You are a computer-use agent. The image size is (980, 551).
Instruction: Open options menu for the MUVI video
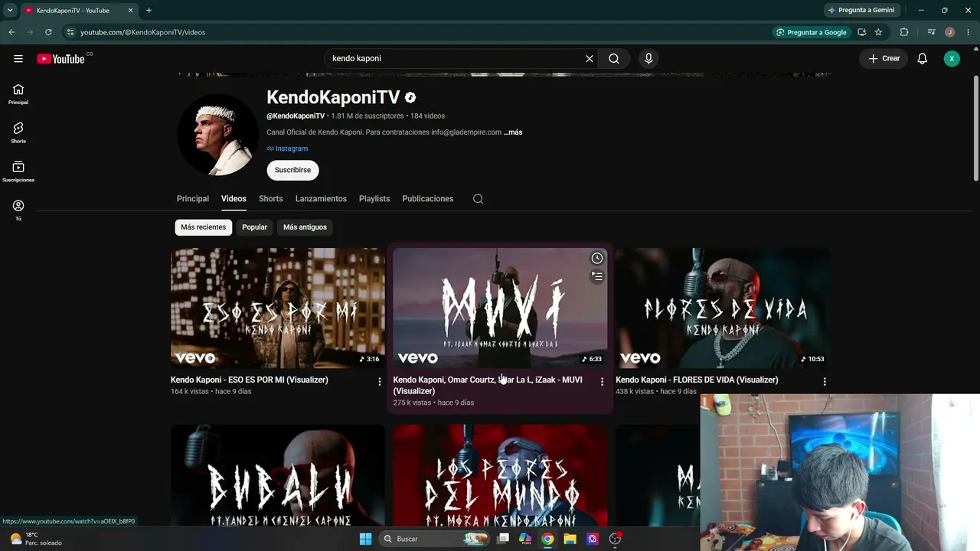click(602, 381)
